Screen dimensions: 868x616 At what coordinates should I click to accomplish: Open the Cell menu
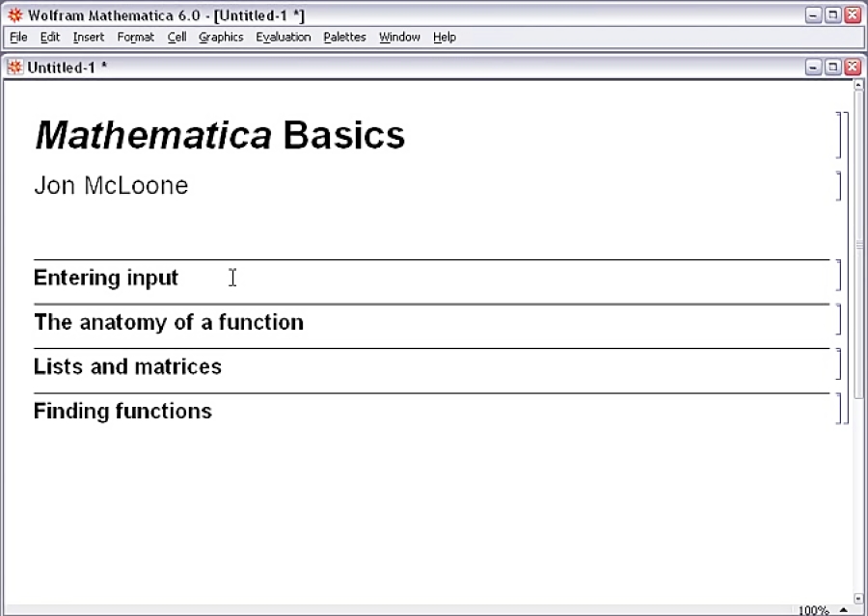tap(176, 38)
